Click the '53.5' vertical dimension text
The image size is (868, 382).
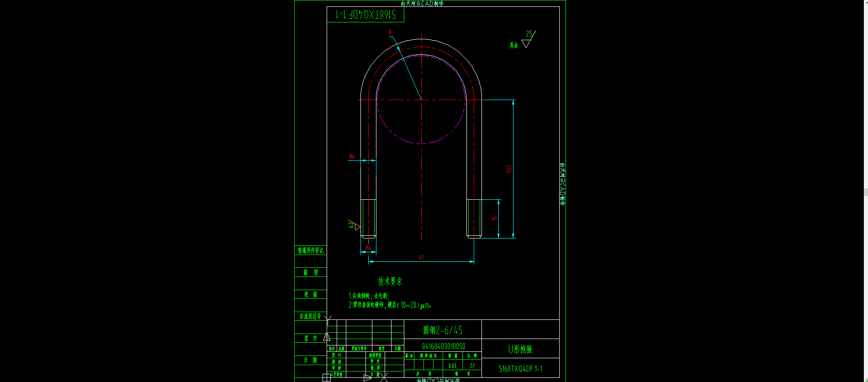[509, 169]
